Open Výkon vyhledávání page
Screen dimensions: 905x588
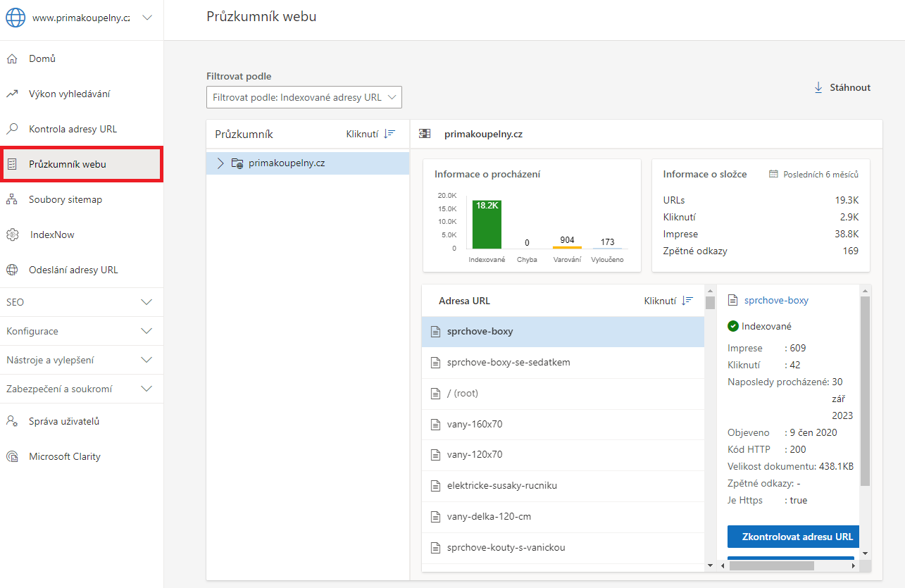pyautogui.click(x=82, y=94)
